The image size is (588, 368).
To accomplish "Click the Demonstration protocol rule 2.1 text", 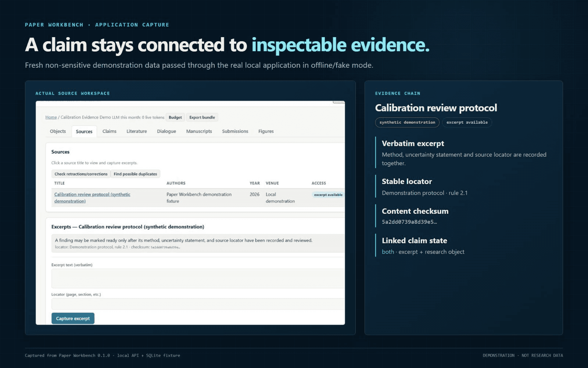I will (425, 193).
